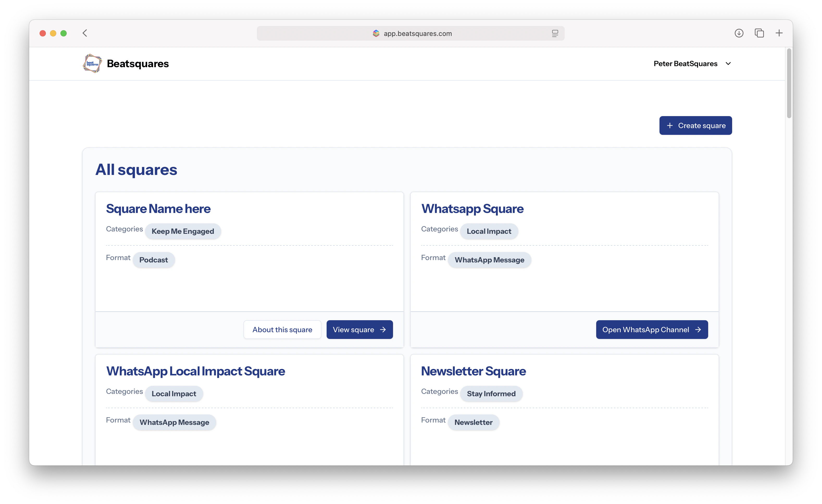Click the plus icon on Create square button
The height and width of the screenshot is (504, 822).
[670, 125]
